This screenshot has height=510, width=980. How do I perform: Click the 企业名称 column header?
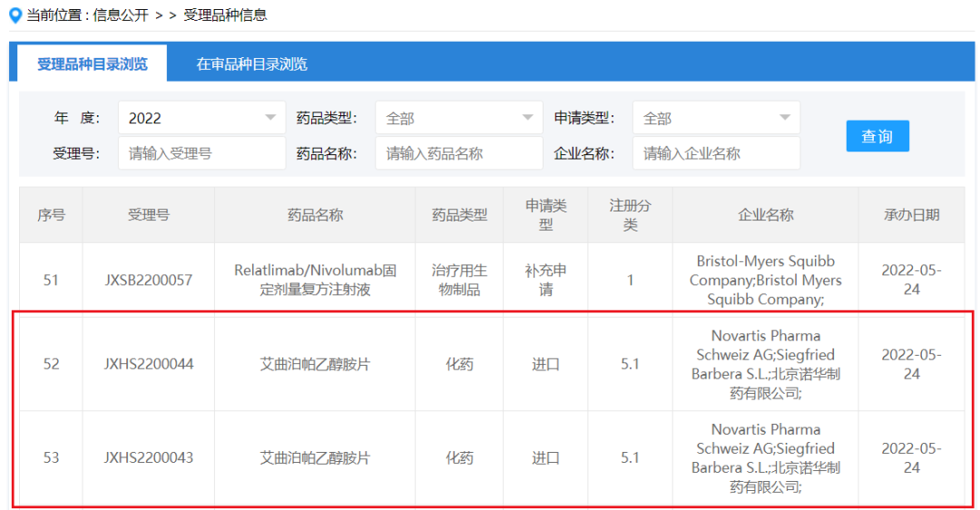(x=766, y=215)
